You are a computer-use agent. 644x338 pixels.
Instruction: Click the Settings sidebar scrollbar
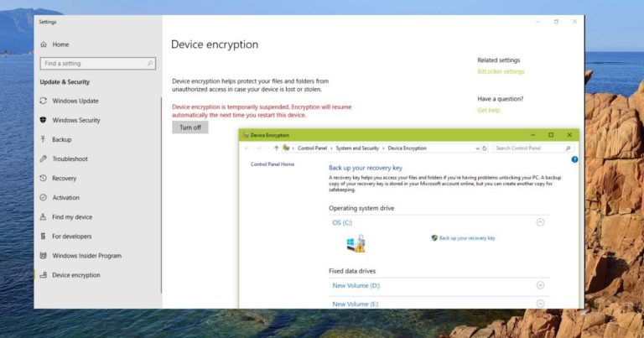(x=161, y=195)
